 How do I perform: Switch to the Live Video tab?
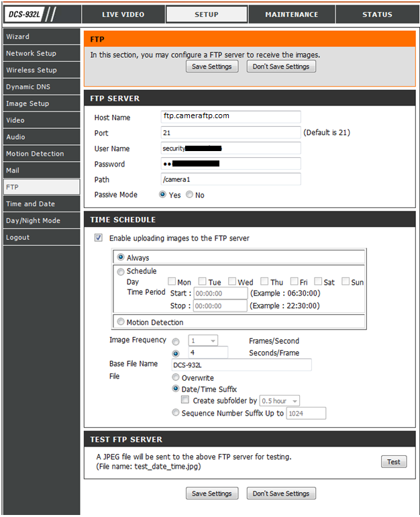coord(123,14)
